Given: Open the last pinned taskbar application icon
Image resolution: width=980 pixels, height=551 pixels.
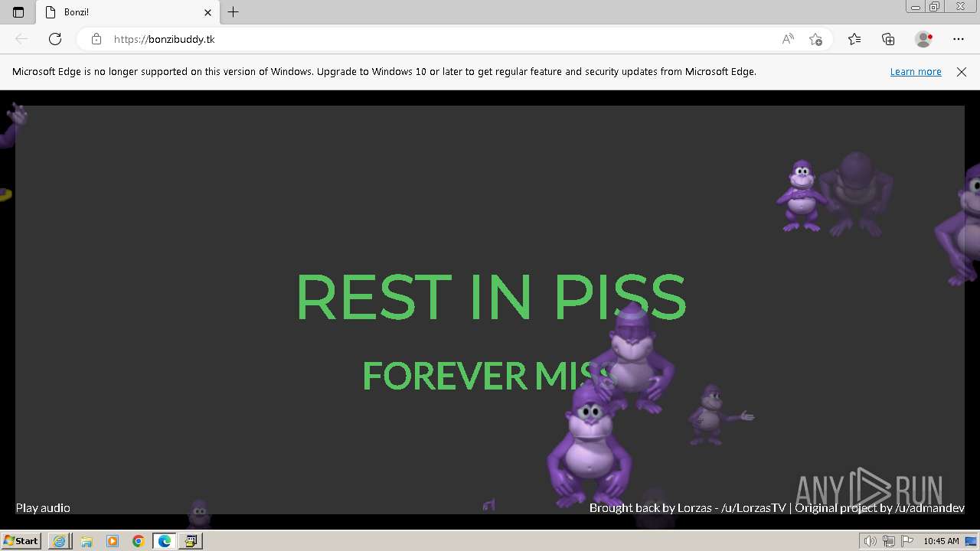Looking at the screenshot, I should (191, 541).
